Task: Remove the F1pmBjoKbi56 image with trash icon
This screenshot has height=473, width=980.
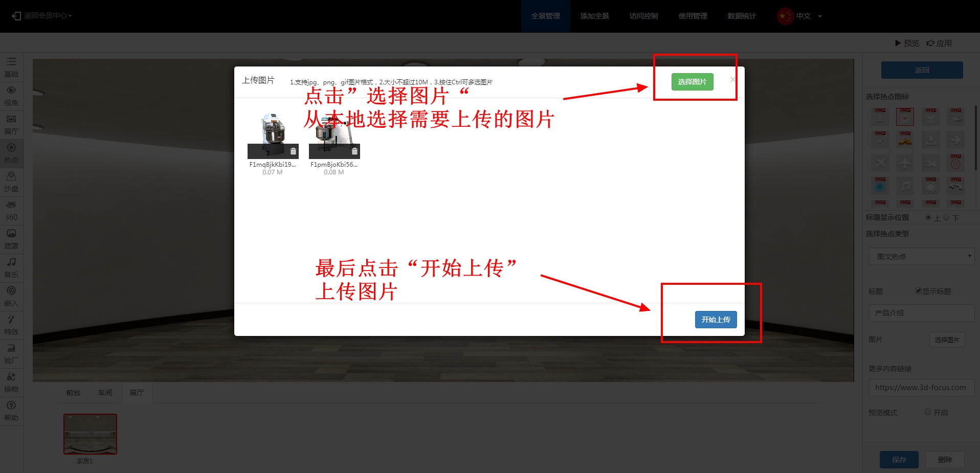Action: pyautogui.click(x=354, y=151)
